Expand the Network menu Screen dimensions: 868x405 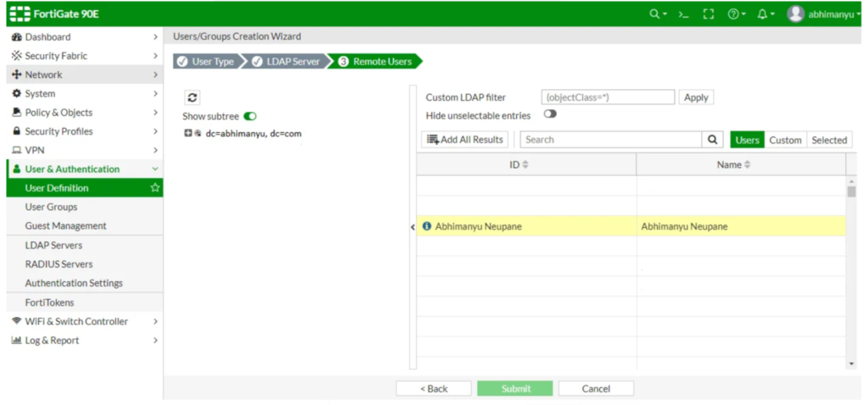85,75
